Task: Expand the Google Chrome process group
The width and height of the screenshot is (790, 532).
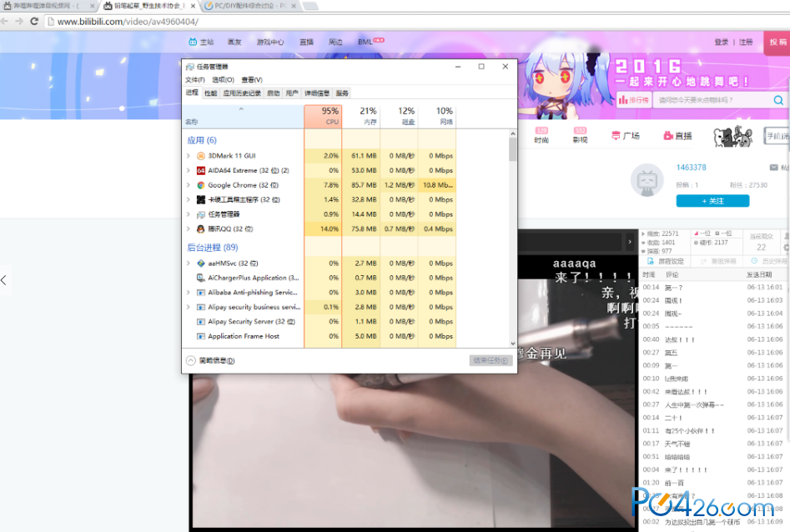Action: pyautogui.click(x=189, y=185)
